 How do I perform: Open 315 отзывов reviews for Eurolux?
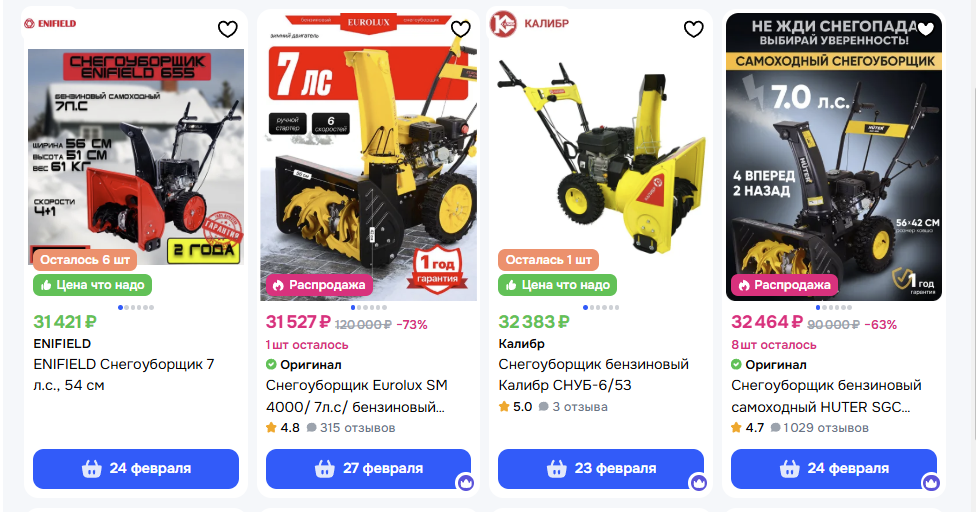click(x=351, y=428)
